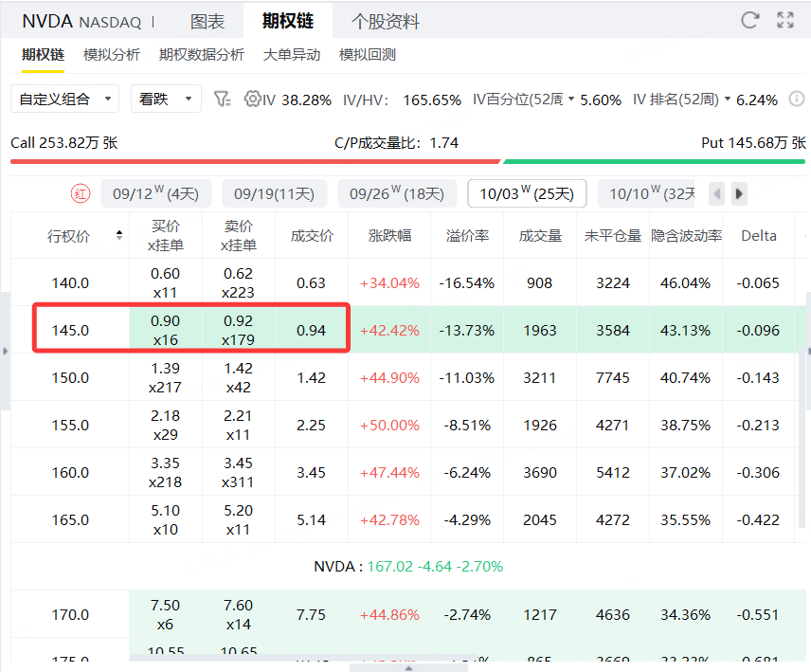Show later expiry dates with right arrow
Image resolution: width=811 pixels, height=672 pixels.
(x=739, y=194)
